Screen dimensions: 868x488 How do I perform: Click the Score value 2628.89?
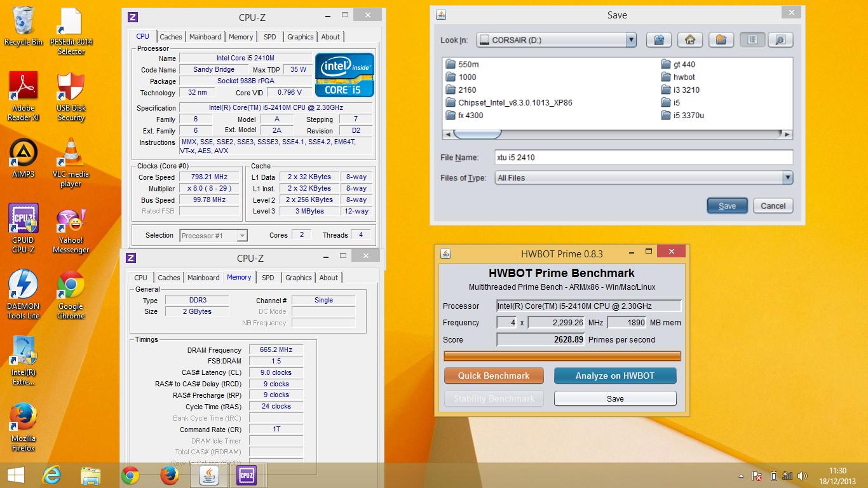[541, 339]
